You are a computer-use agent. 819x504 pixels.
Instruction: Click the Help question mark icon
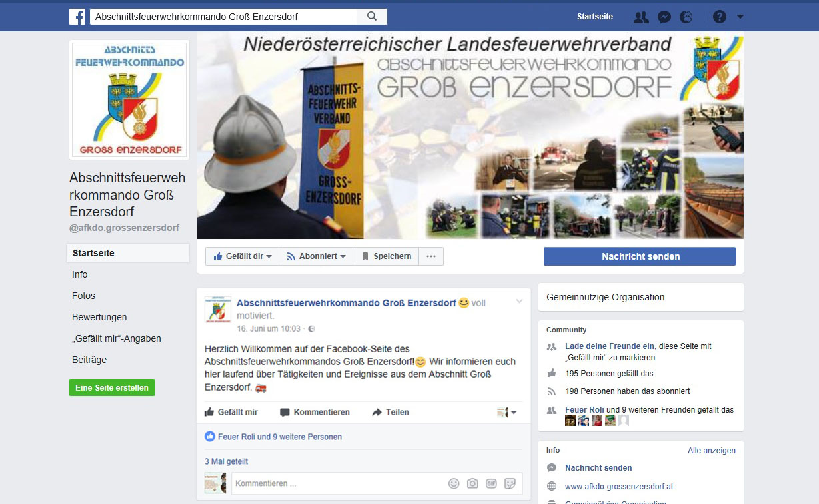pyautogui.click(x=719, y=16)
